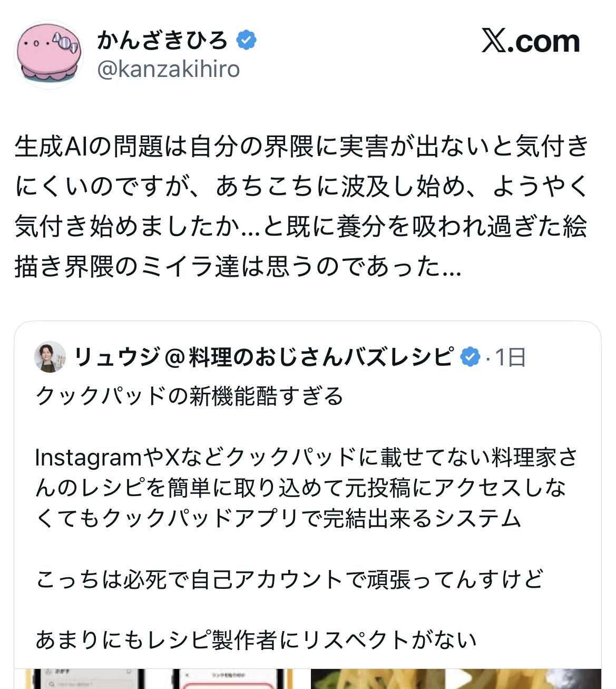This screenshot has height=689, width=616.
Task: Open リュウジ＠料理のおじさんバズレシピ profile name
Action: (x=263, y=357)
